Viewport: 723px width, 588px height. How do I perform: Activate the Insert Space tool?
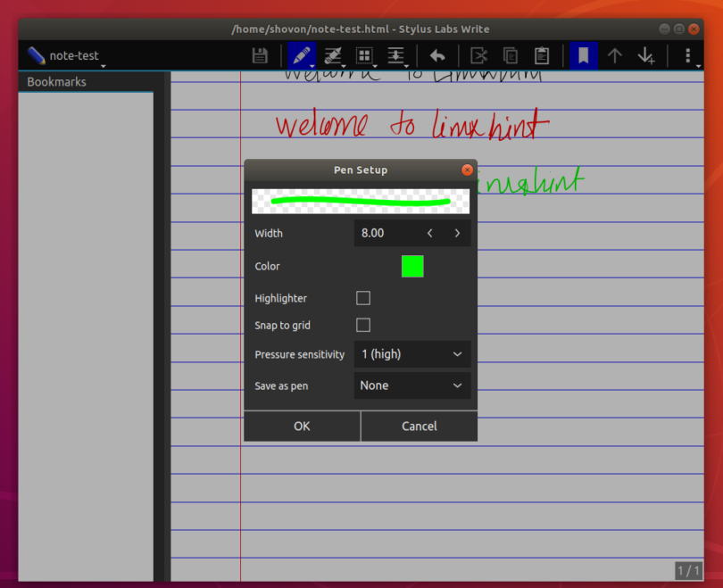tap(396, 55)
